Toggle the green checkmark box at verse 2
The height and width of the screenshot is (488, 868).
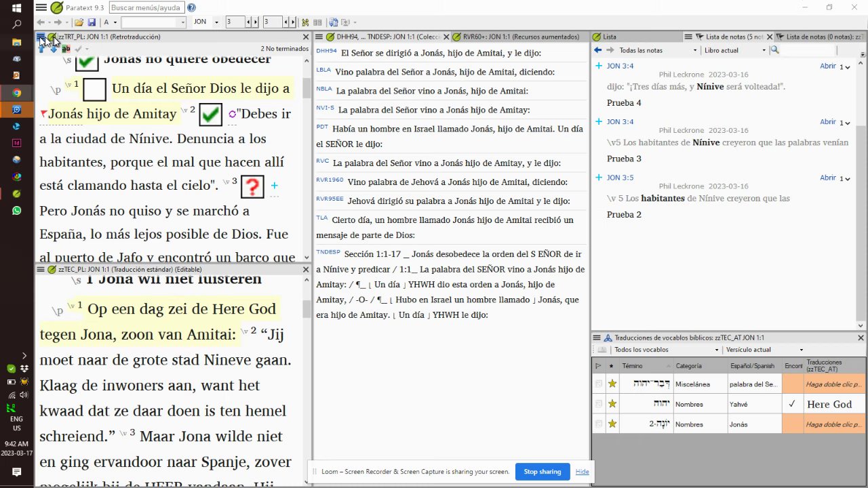(x=211, y=114)
